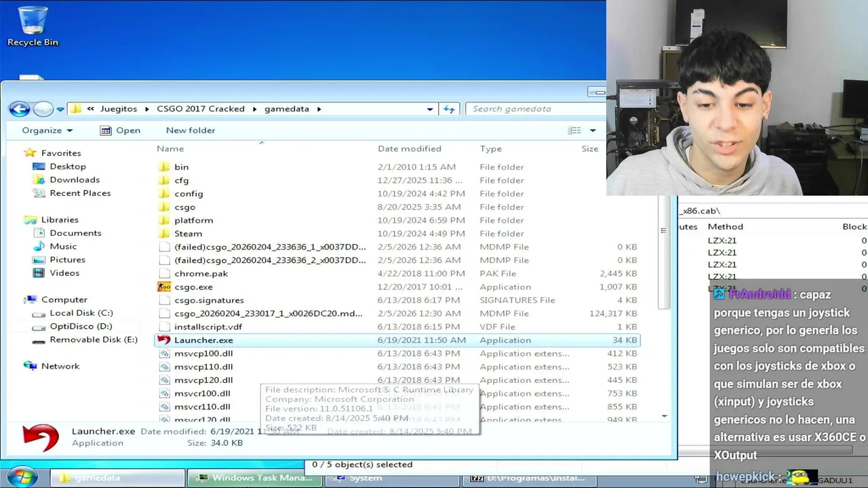Select Computer in navigation pane

64,300
